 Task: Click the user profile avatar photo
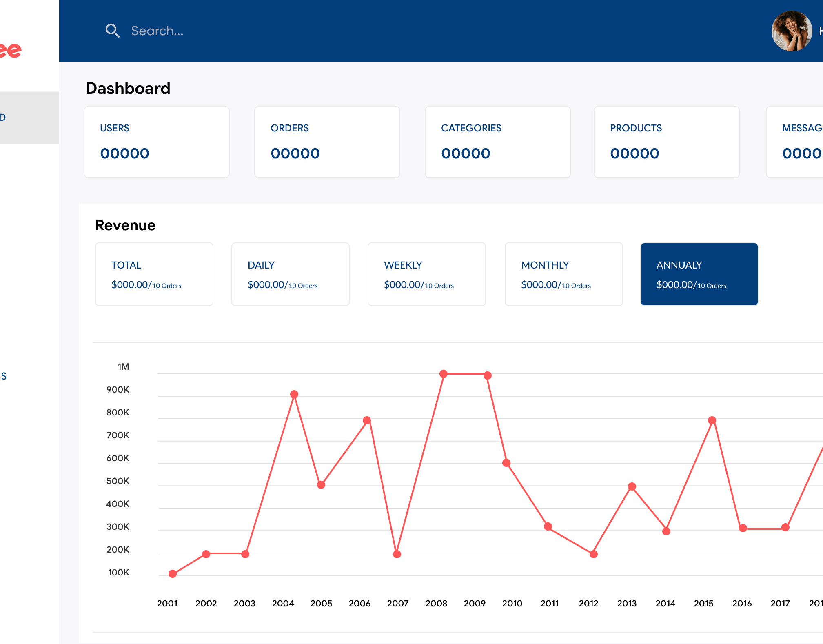pos(792,31)
